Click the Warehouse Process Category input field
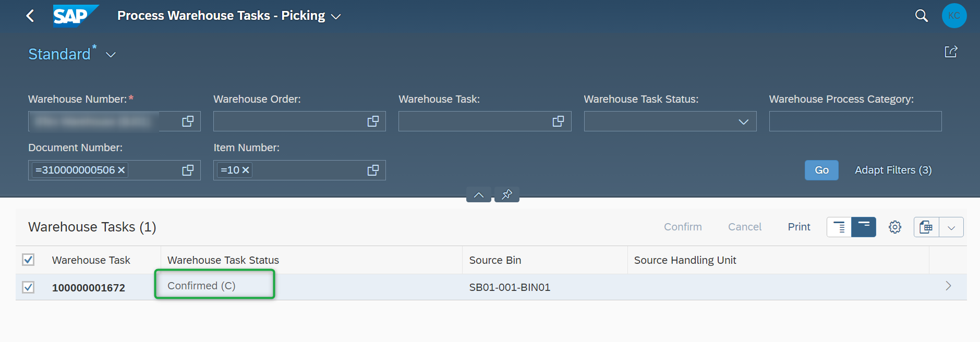 tap(855, 121)
